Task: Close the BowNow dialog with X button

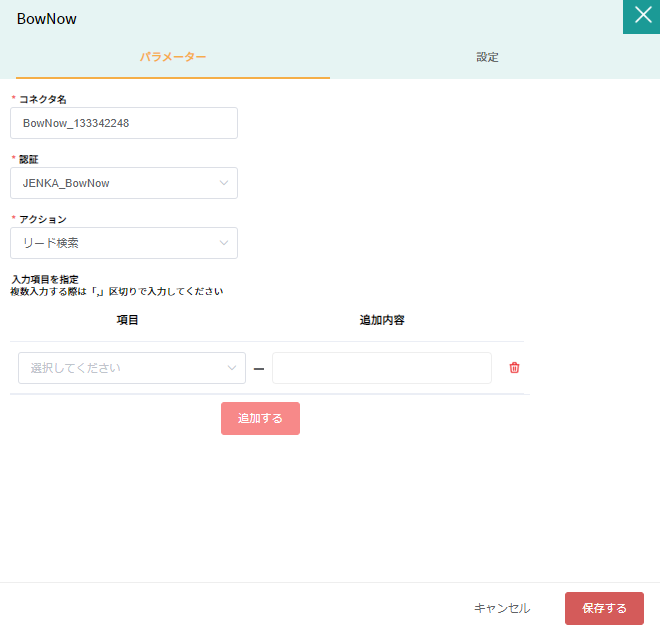Action: coord(642,16)
